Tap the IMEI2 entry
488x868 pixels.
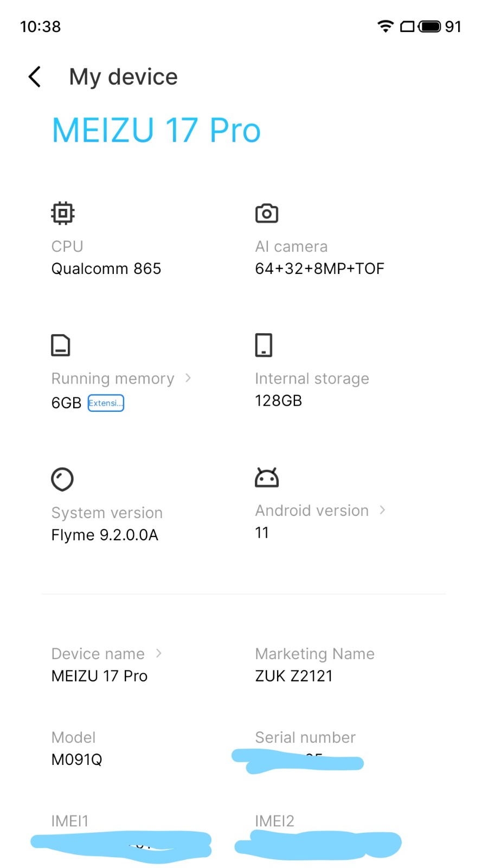(x=318, y=836)
